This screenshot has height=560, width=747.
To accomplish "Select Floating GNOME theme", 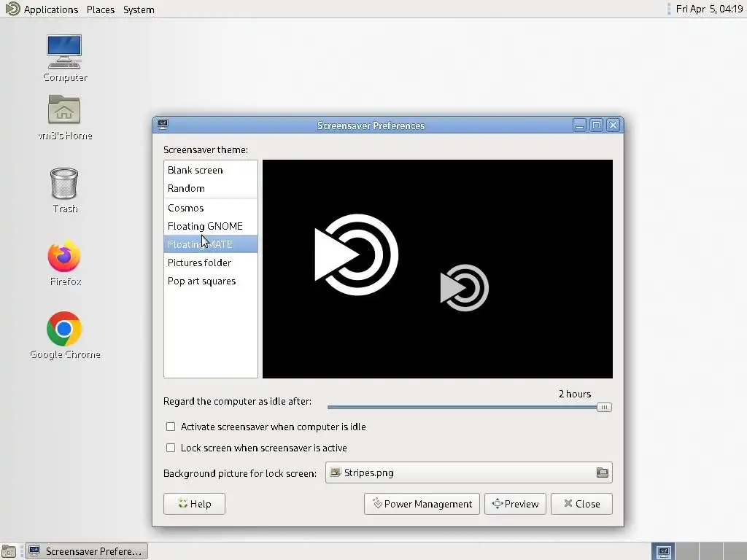I will point(211,226).
